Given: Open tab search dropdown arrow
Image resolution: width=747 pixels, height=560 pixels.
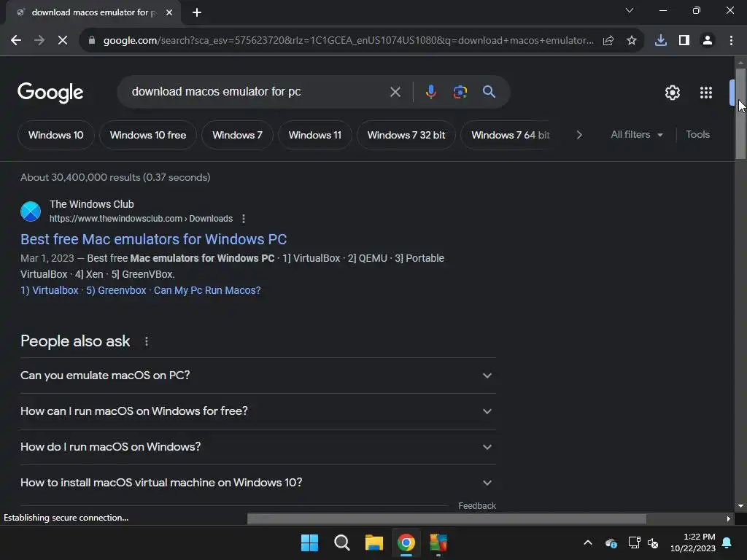Looking at the screenshot, I should click(x=630, y=10).
